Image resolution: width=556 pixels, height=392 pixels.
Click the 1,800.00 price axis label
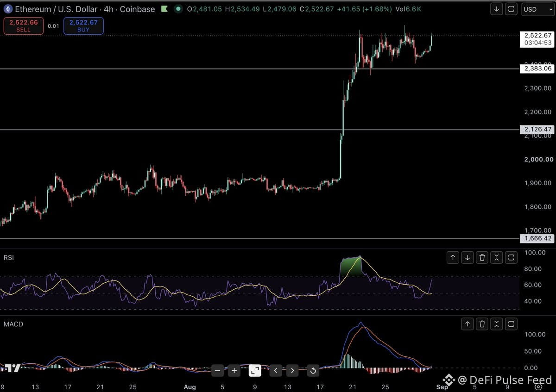click(x=537, y=206)
